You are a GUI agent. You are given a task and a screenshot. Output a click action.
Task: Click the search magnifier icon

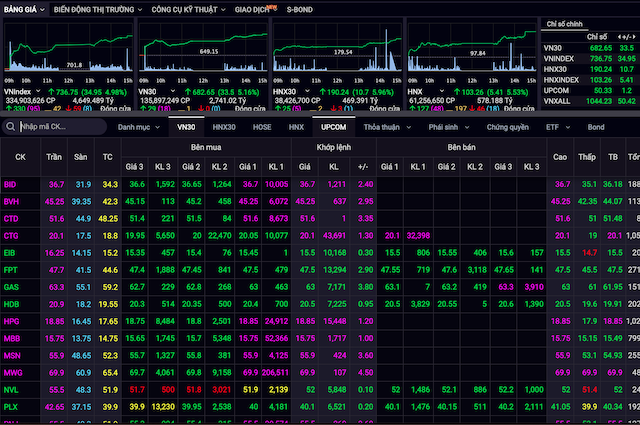(10, 127)
